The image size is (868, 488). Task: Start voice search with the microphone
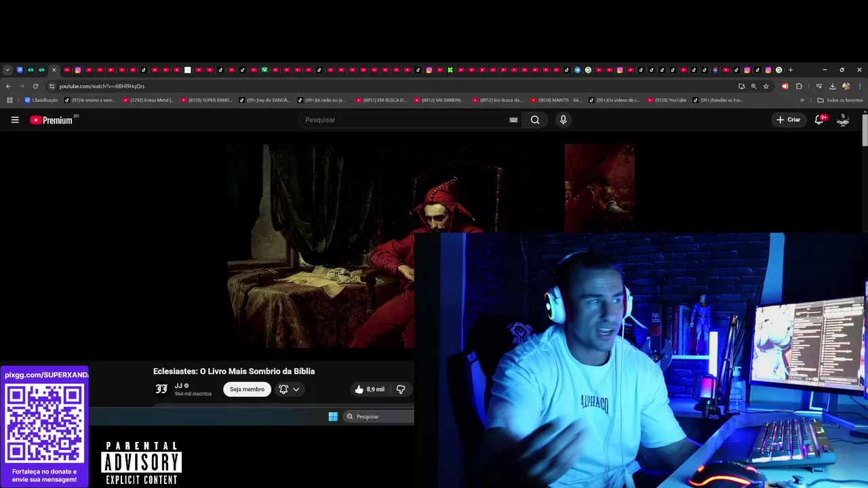[563, 120]
